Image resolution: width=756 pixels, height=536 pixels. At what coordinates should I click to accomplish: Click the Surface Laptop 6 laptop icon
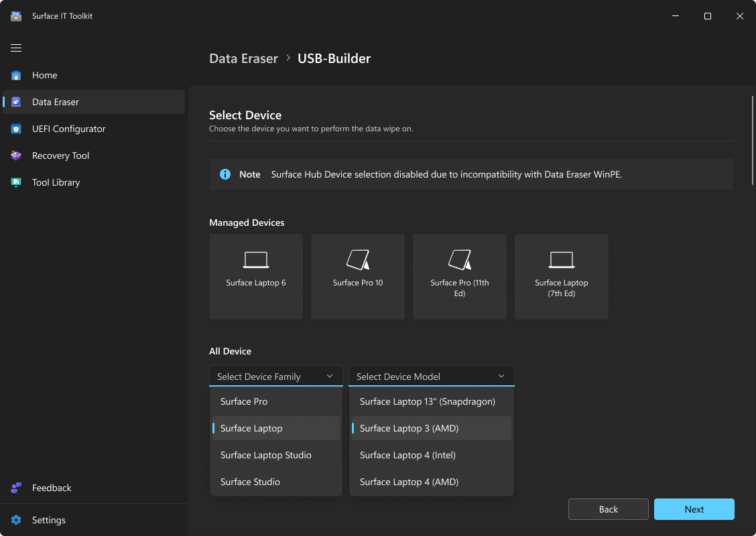(x=256, y=260)
